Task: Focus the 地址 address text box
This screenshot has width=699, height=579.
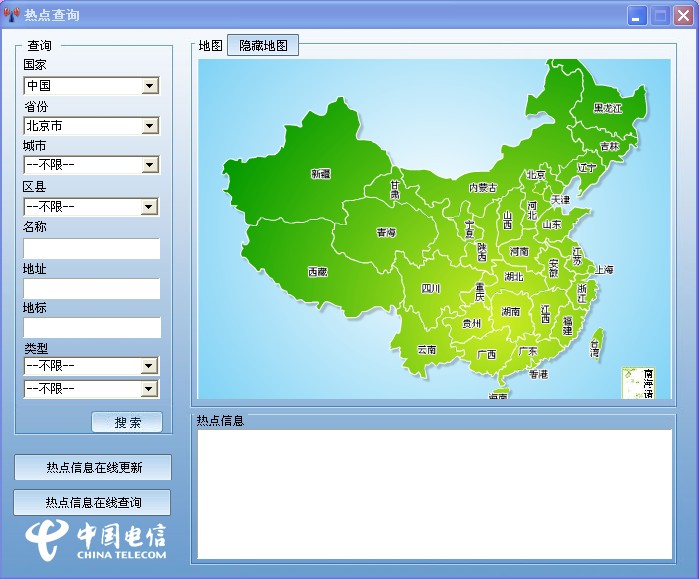Action: [x=91, y=289]
